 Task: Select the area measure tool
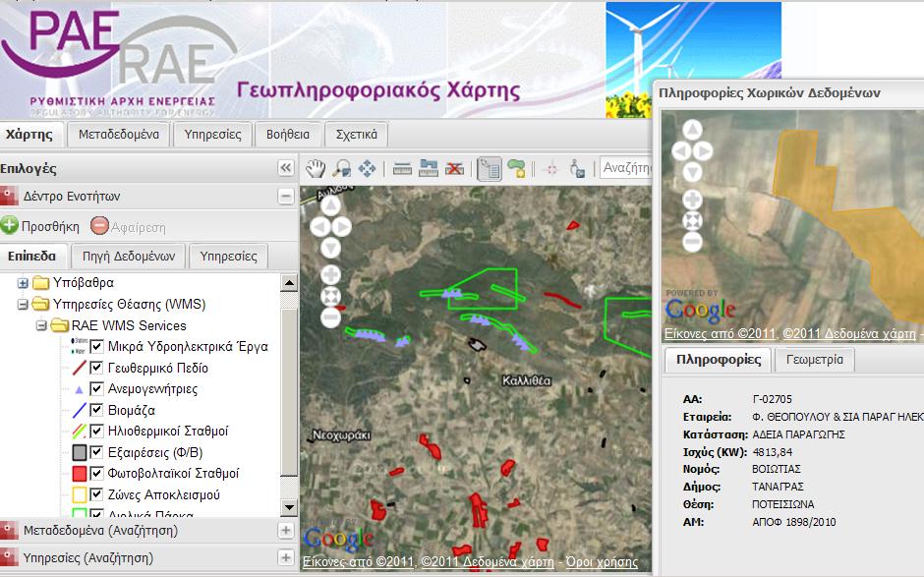[x=428, y=168]
